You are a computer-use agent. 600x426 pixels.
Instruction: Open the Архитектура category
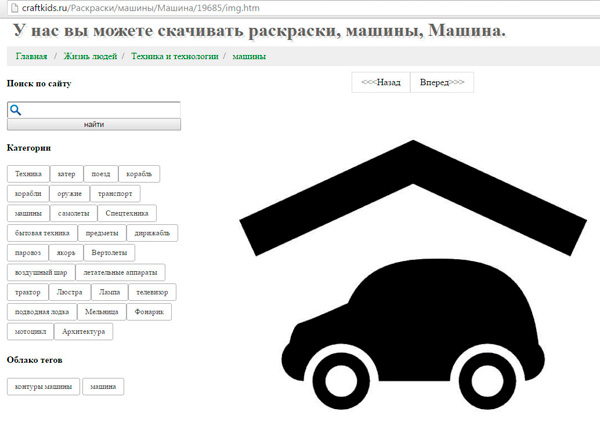[x=83, y=331]
